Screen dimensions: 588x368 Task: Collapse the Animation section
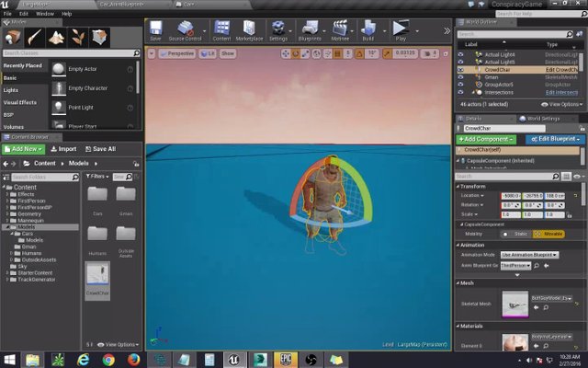coord(458,245)
